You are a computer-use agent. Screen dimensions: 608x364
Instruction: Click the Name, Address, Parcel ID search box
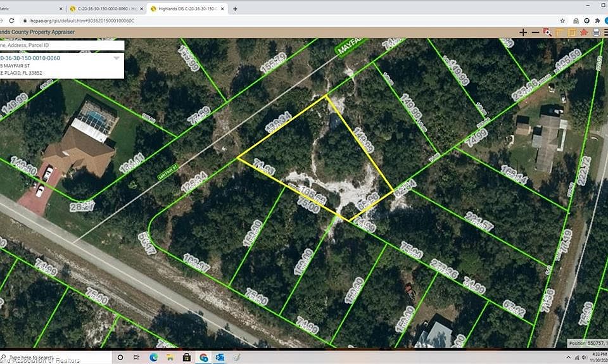point(61,45)
